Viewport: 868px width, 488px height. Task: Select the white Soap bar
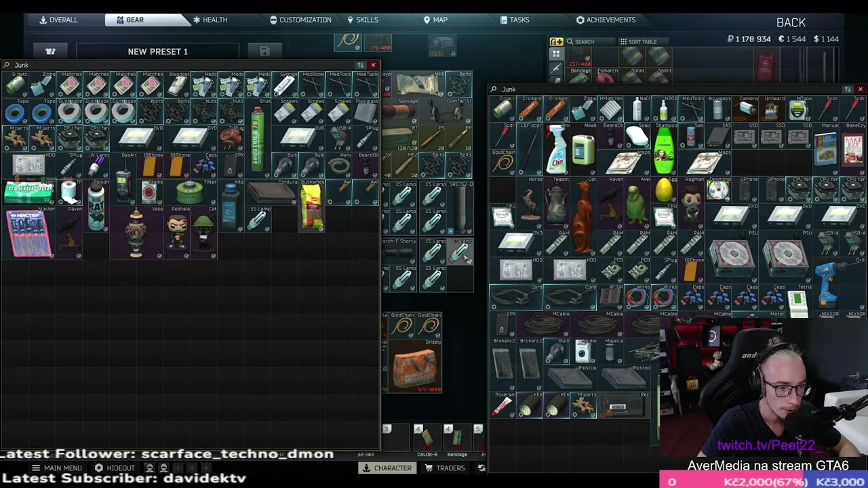(x=637, y=136)
